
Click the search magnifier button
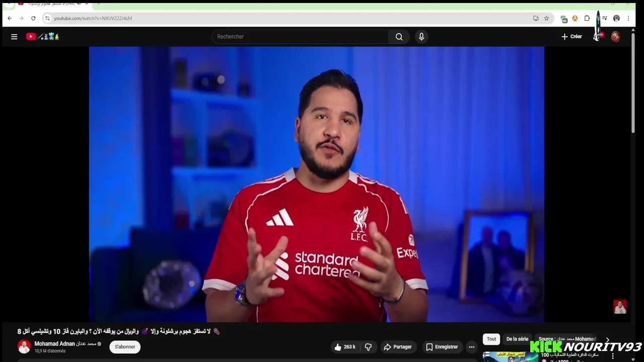click(399, 37)
